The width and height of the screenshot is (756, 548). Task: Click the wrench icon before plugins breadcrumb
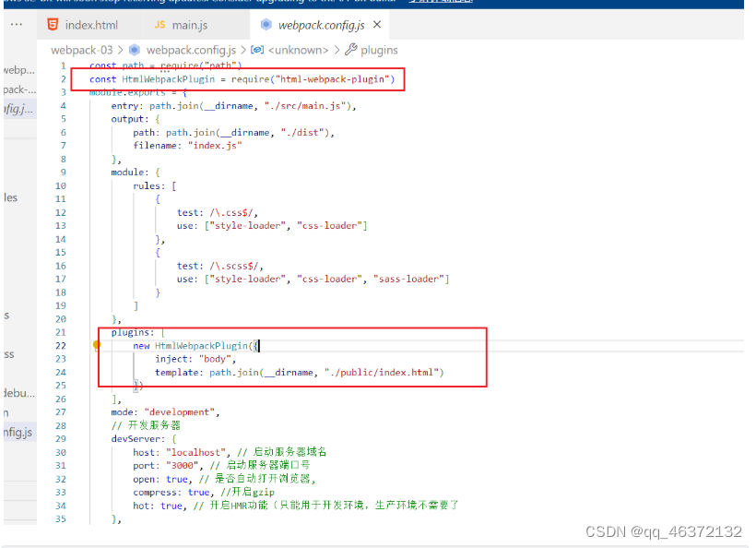tap(350, 49)
